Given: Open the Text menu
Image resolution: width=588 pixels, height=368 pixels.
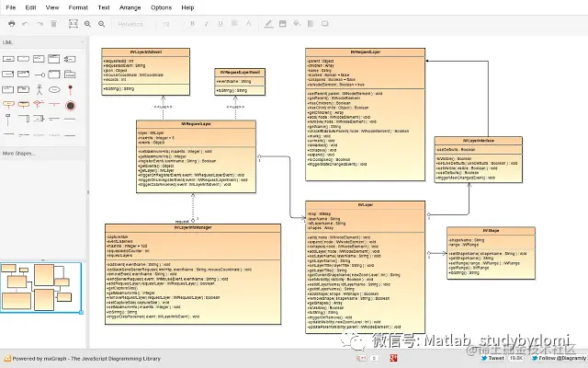Looking at the screenshot, I should (x=104, y=7).
